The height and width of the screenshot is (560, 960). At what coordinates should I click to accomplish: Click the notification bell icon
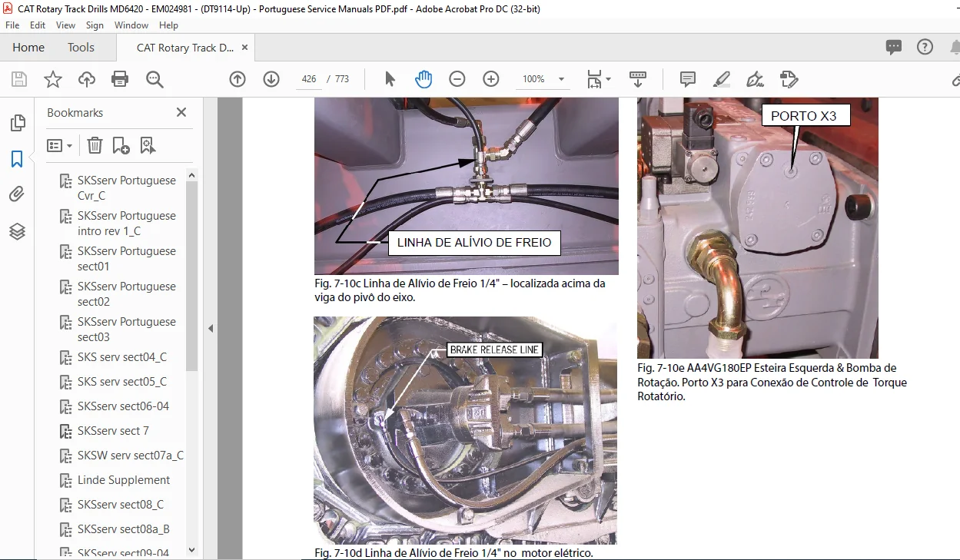[954, 47]
